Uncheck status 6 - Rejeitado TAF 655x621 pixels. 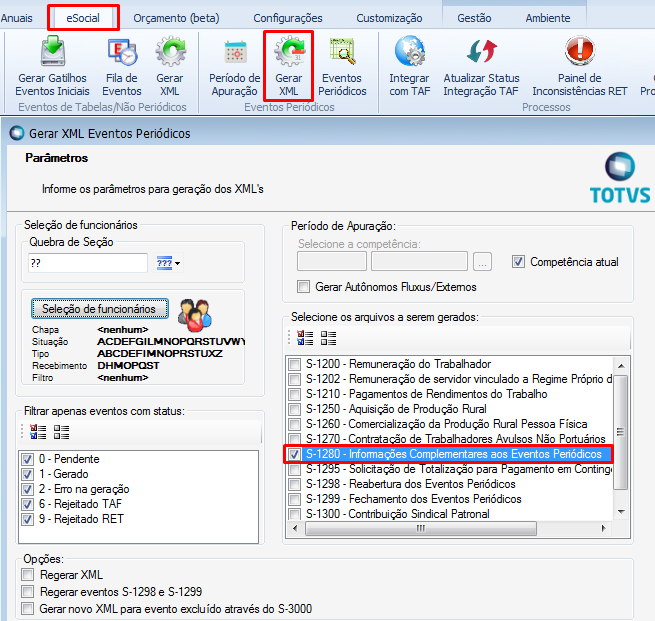tap(27, 504)
